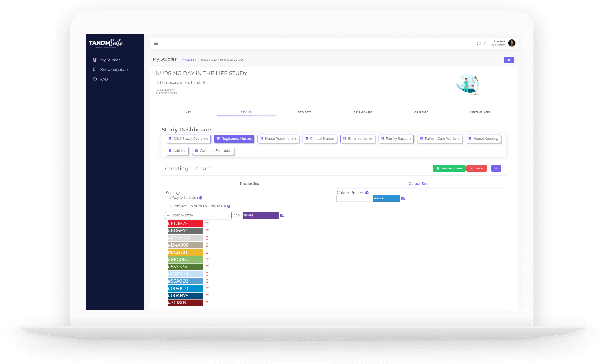605x364 pixels.
Task: Delete colour #ED1B2E with trash icon
Action: (x=207, y=223)
